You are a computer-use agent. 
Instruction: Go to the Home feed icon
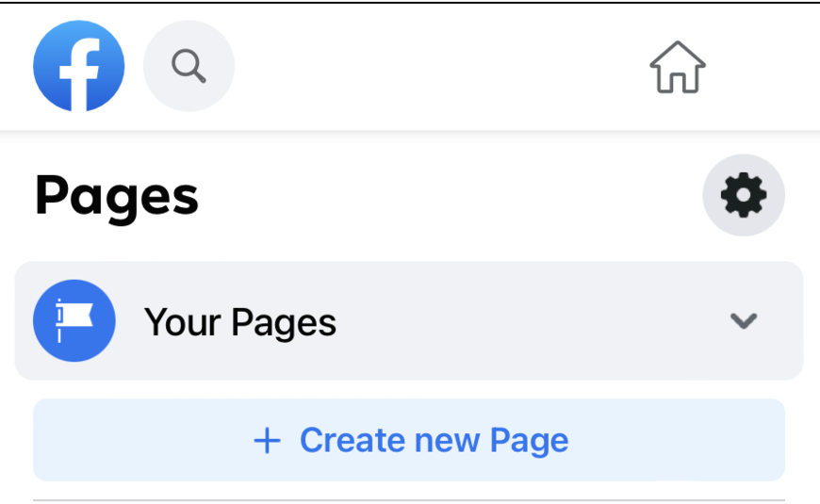(x=678, y=67)
